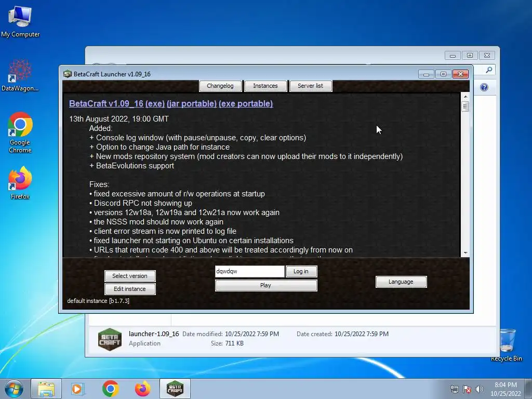Image resolution: width=532 pixels, height=399 pixels.
Task: Switch to the Changelog tab
Action: click(220, 86)
